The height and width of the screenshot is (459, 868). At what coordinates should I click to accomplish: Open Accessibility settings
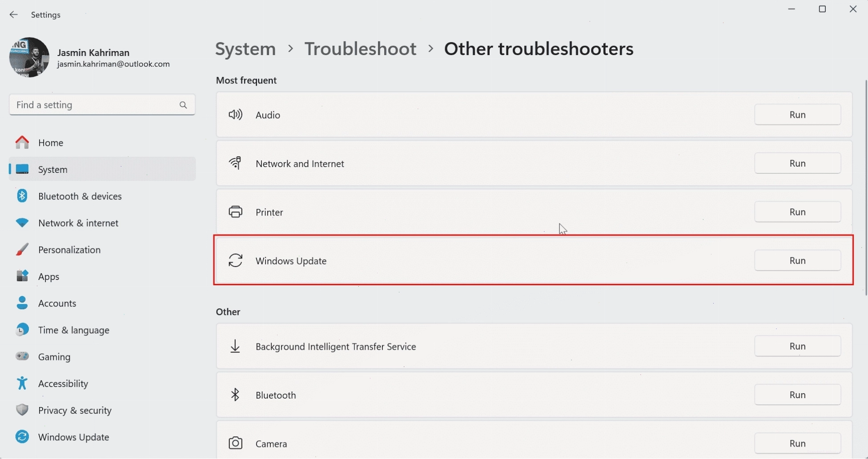[102, 383]
